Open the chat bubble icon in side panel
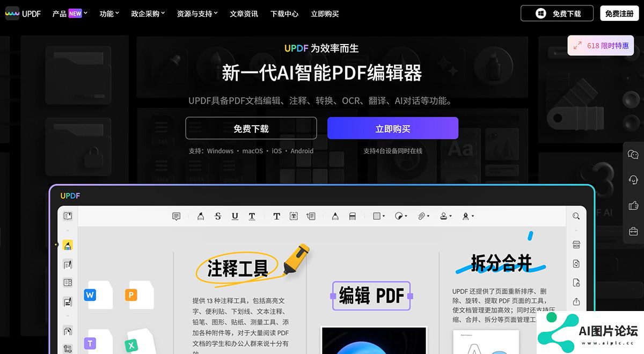644x354 pixels. (633, 154)
